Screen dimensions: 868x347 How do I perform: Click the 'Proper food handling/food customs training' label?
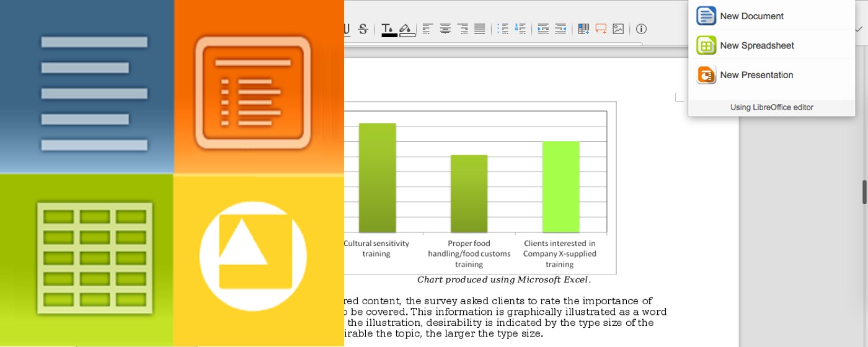point(469,253)
